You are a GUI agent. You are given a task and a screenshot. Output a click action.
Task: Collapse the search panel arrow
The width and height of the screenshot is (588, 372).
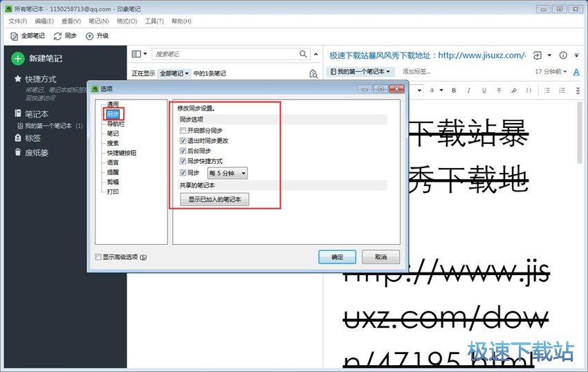point(315,55)
